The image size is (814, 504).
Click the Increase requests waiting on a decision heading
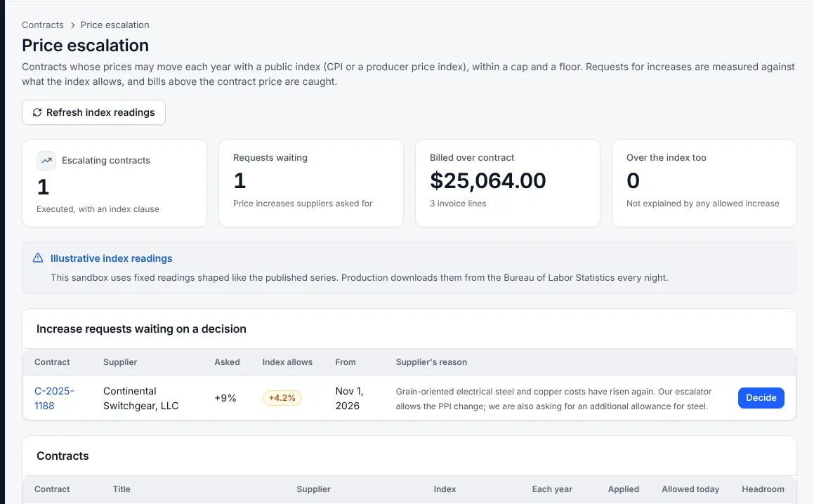(x=141, y=329)
